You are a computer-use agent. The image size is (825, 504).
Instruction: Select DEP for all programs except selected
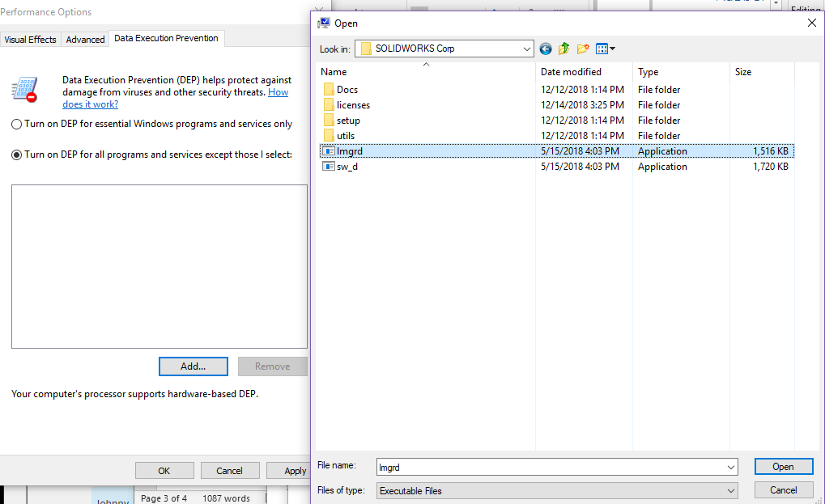click(x=16, y=155)
